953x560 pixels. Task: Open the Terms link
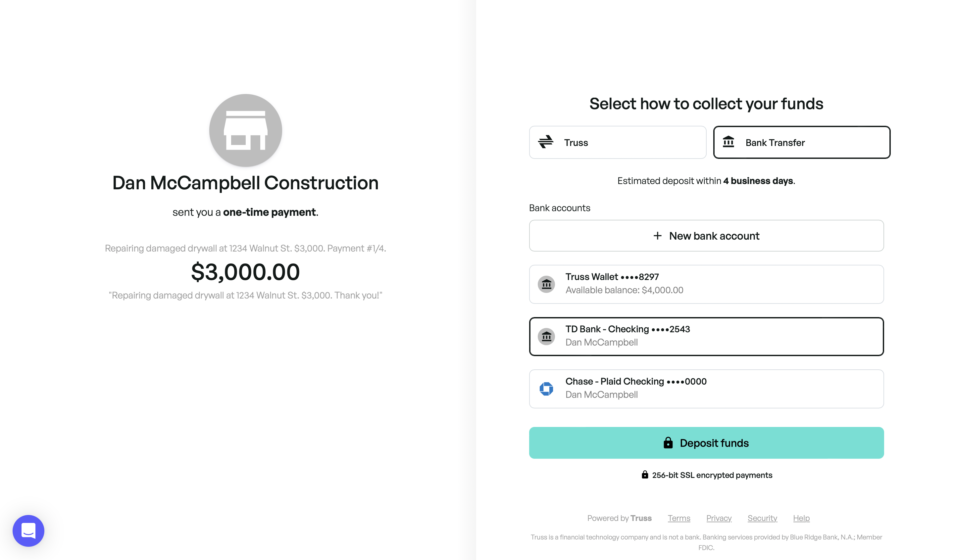pyautogui.click(x=679, y=518)
